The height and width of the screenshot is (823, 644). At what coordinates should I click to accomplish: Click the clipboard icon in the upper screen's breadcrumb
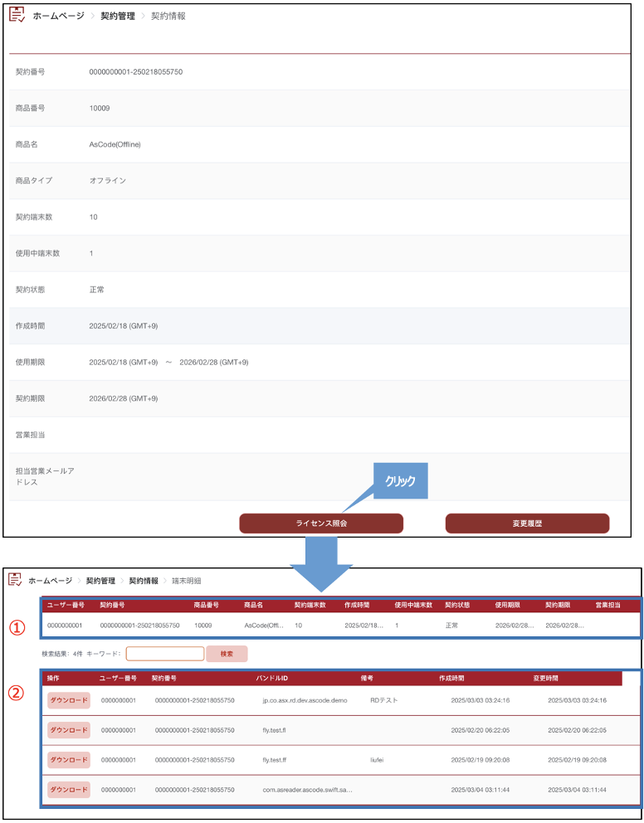[17, 15]
